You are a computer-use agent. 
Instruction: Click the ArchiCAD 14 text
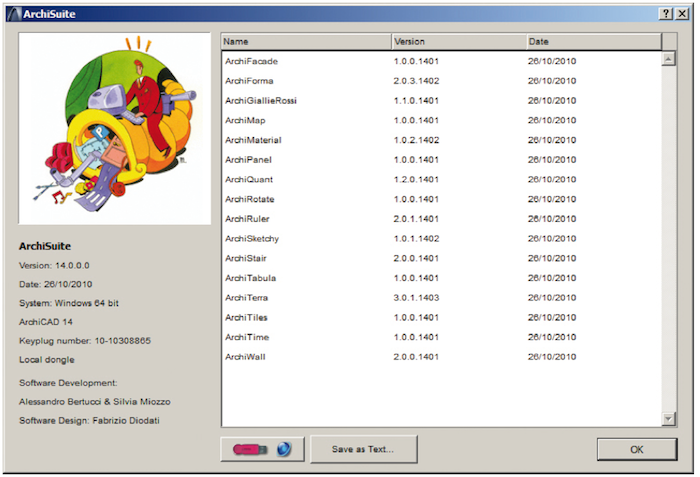tap(46, 322)
